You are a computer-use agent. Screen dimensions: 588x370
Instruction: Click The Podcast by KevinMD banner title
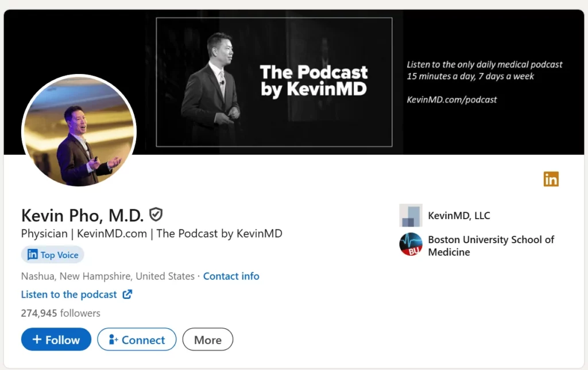[x=314, y=80]
